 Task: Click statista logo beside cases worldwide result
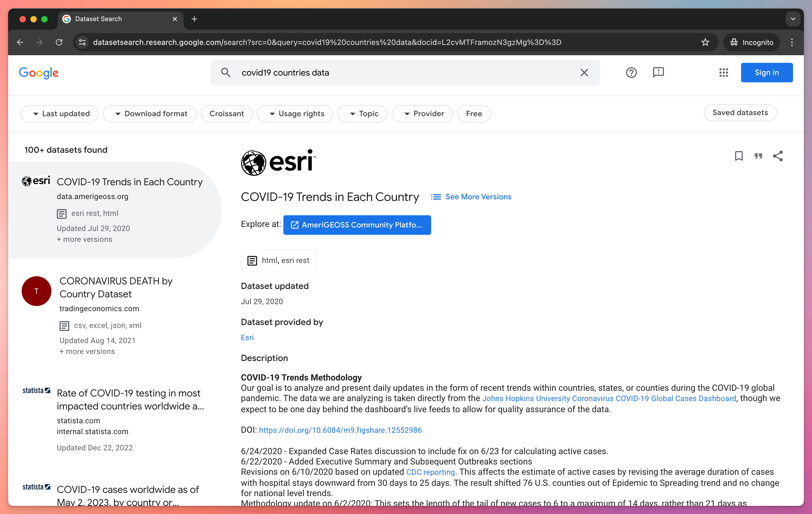coord(37,487)
